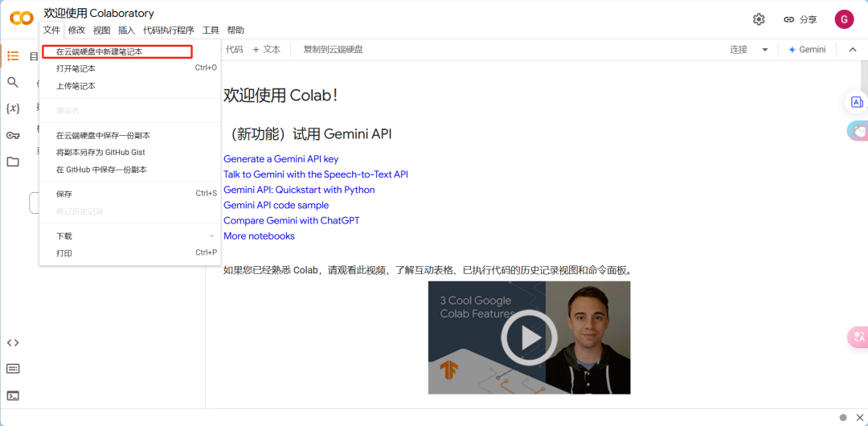Click the 连接 connect button
868x426 pixels.
coord(739,49)
